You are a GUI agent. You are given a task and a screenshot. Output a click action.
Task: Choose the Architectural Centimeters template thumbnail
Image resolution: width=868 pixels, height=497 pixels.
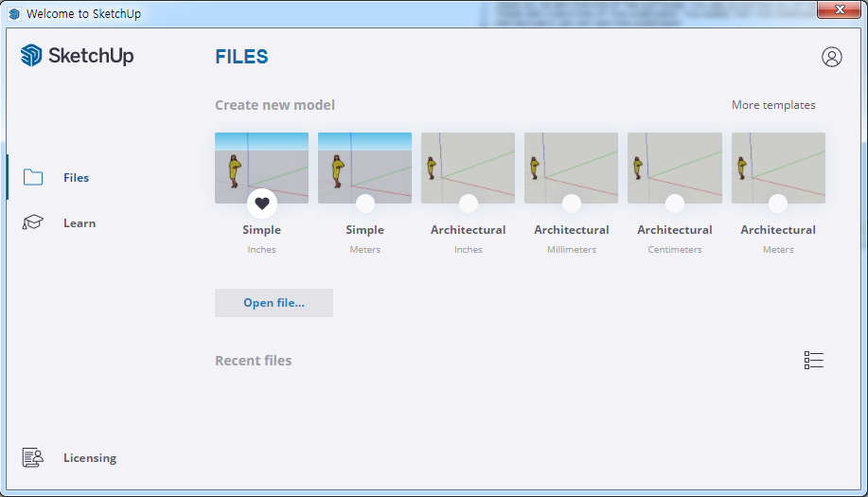point(675,168)
